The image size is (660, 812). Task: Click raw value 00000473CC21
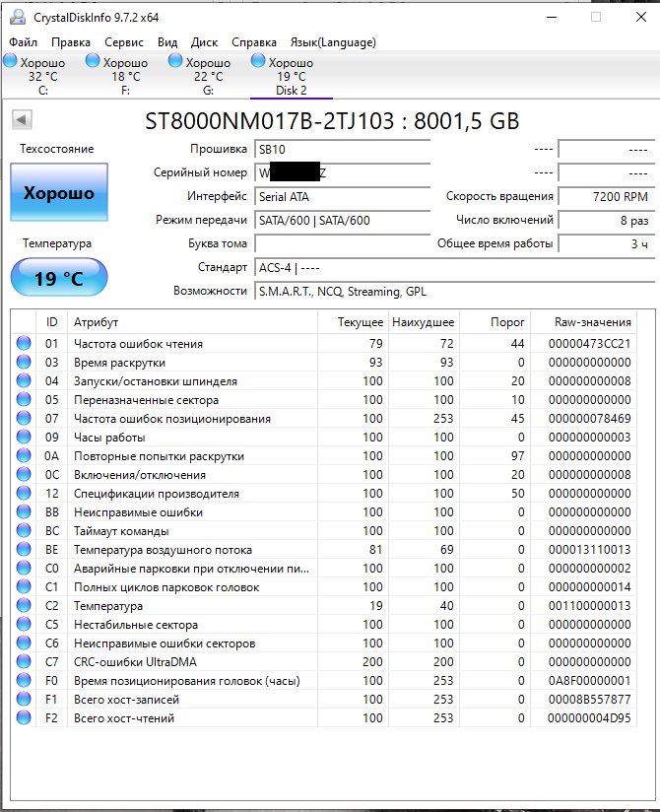tap(589, 343)
